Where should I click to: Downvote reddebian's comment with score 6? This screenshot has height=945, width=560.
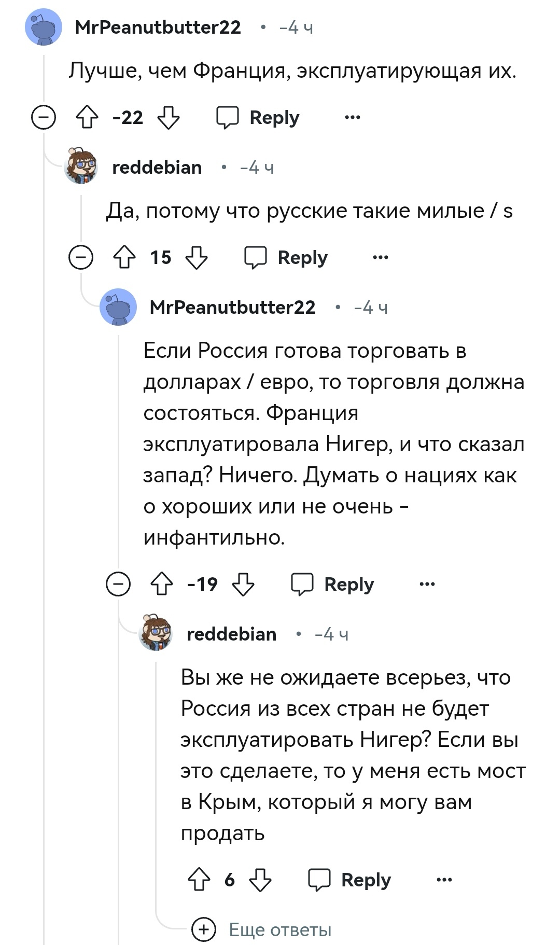click(x=260, y=880)
